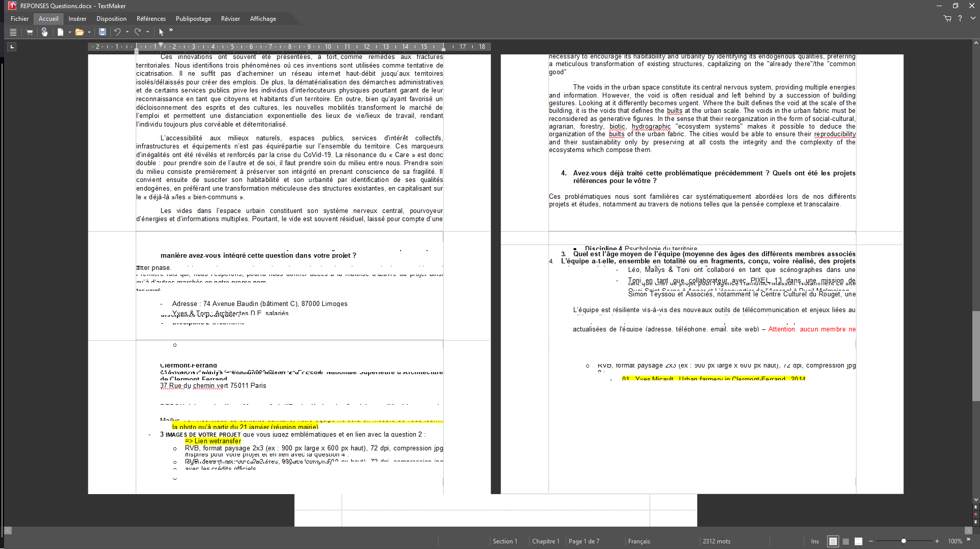Image resolution: width=980 pixels, height=549 pixels.
Task: Click the zoom slider handle
Action: click(x=904, y=541)
